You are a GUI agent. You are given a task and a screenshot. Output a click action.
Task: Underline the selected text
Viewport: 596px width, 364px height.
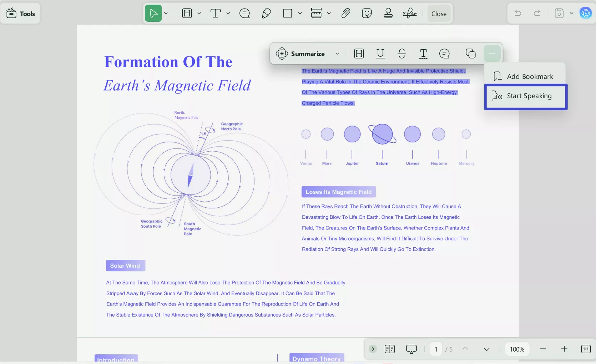click(380, 54)
